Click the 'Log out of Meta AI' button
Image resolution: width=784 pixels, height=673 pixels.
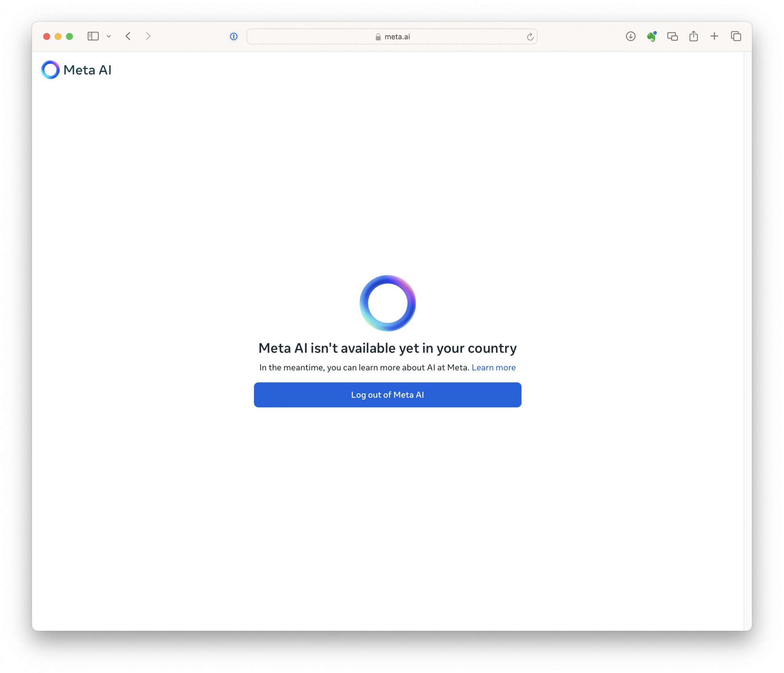click(x=387, y=394)
